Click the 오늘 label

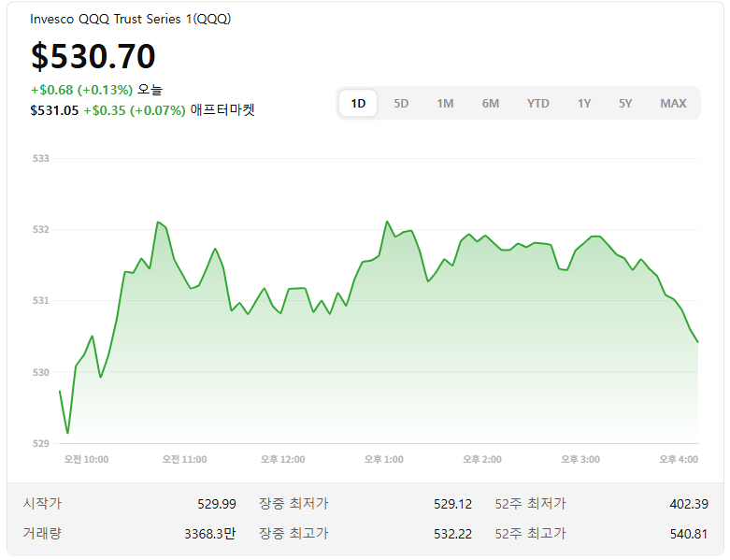150,90
